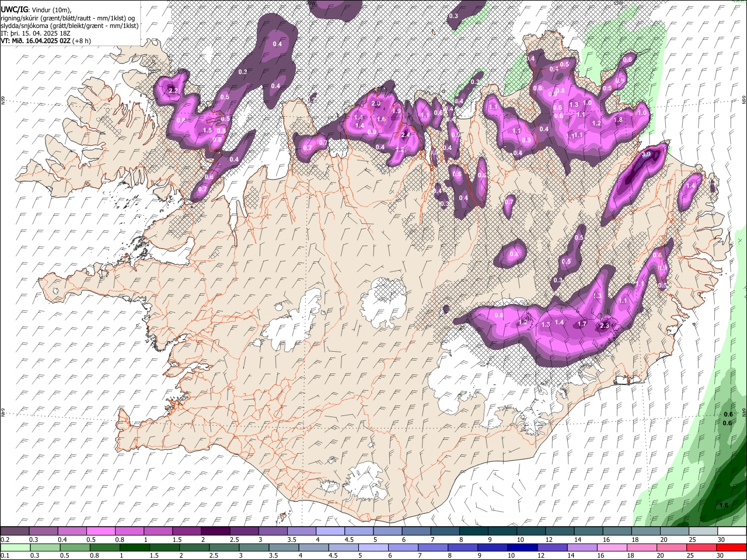Click the dark purple top-row swatch starting at 2
Image resolution: width=747 pixels, height=560 pixels.
click(215, 531)
